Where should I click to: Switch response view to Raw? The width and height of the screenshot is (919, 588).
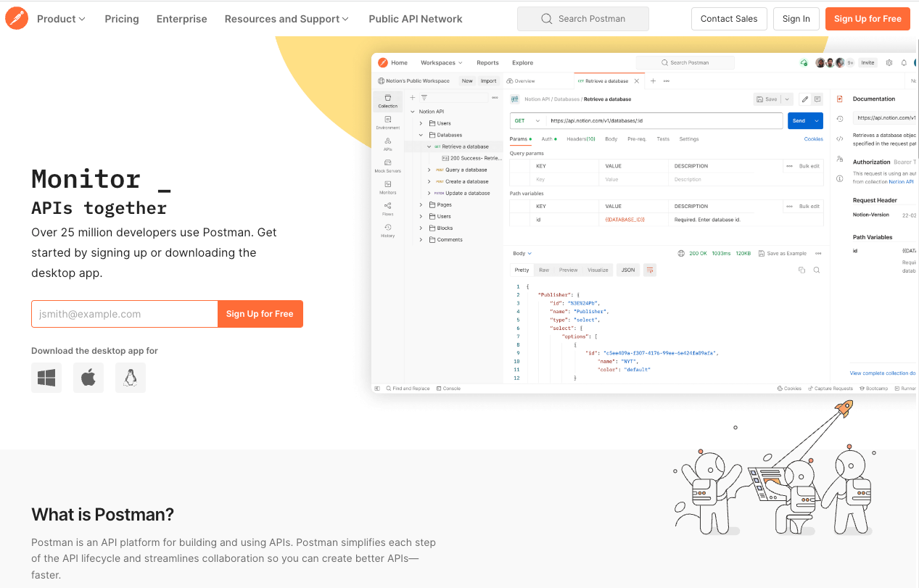tap(544, 270)
